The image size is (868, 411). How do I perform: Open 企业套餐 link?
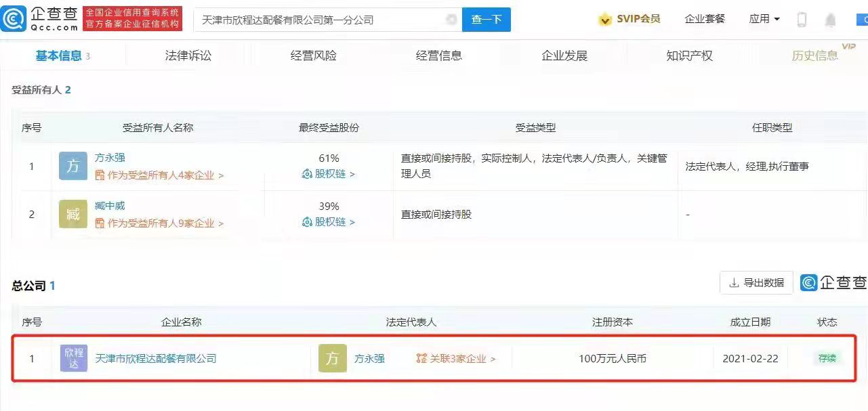point(705,19)
